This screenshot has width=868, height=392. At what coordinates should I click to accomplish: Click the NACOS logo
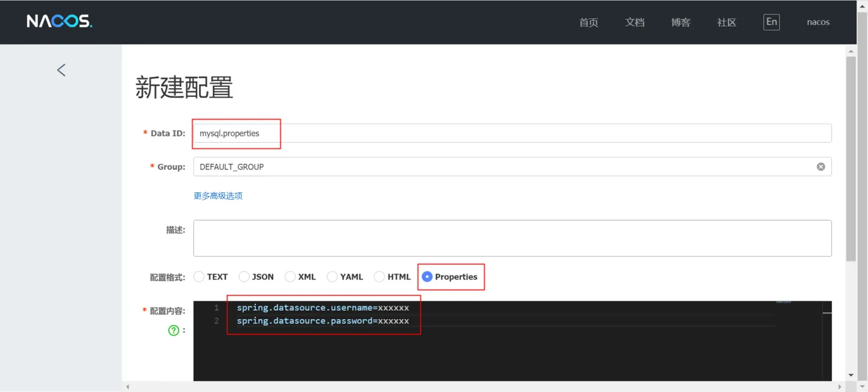(59, 22)
